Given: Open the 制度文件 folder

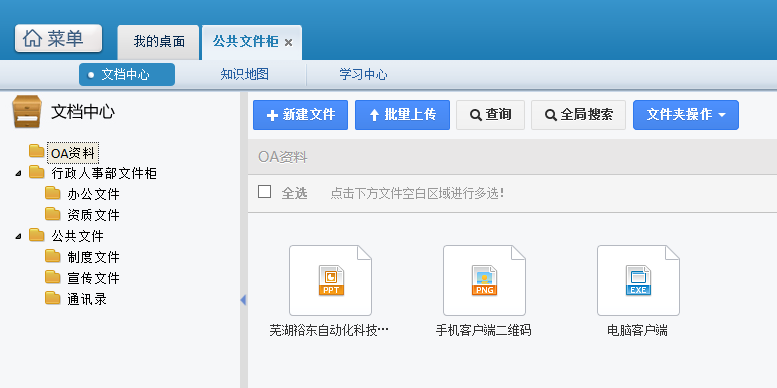Looking at the screenshot, I should coord(93,257).
